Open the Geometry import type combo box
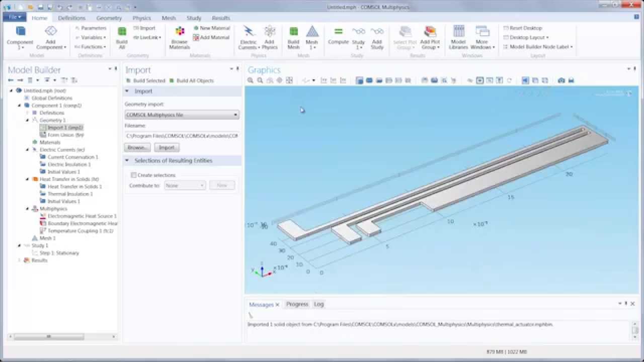 click(x=182, y=115)
